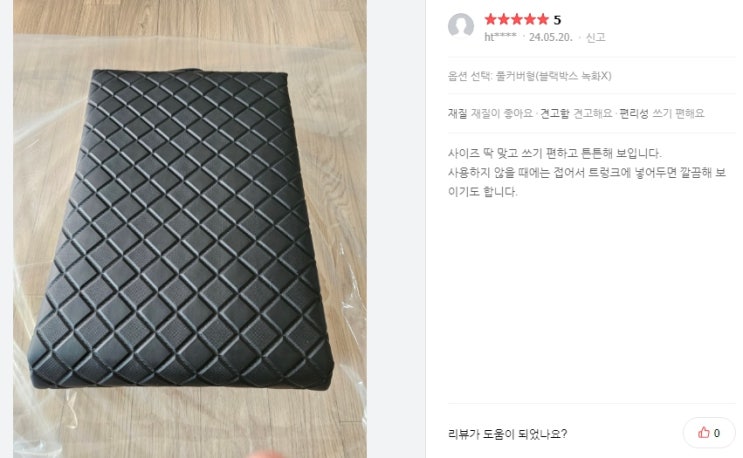Click the review date 24.05.20.
This screenshot has width=743, height=458.
(x=551, y=37)
